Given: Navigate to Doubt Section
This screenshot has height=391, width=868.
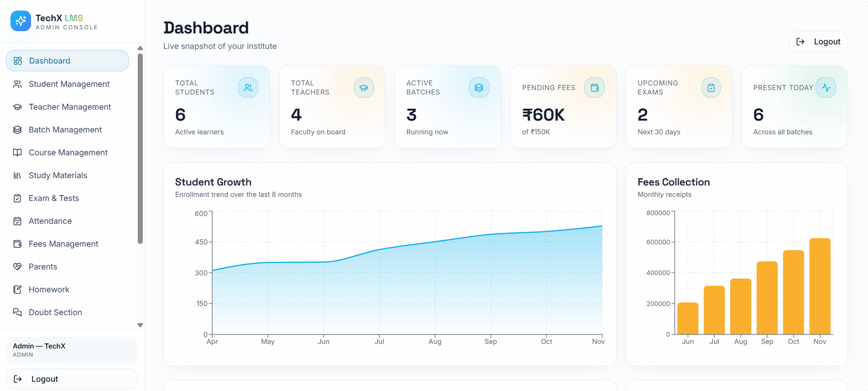Looking at the screenshot, I should [67, 312].
